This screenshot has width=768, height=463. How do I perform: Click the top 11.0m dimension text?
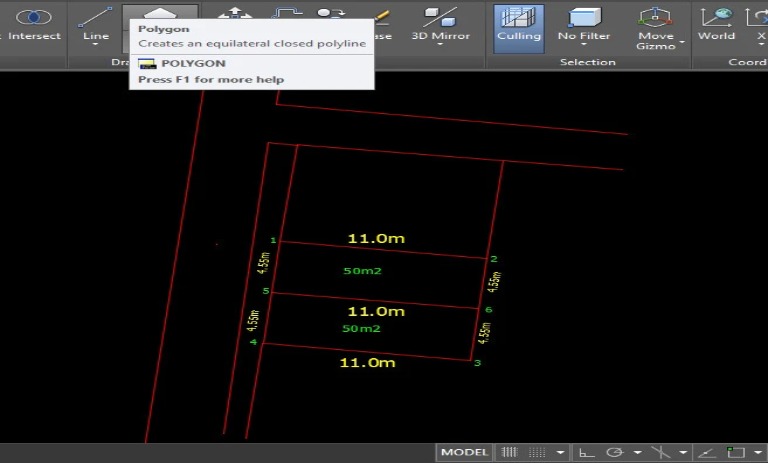[376, 239]
